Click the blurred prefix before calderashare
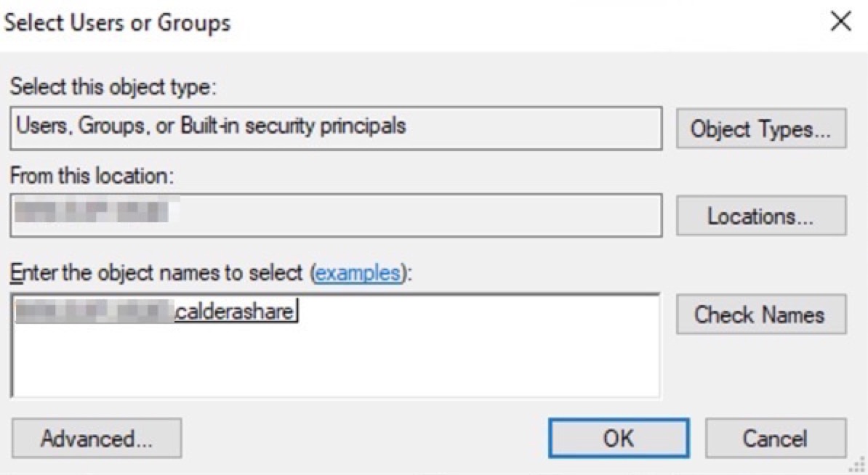Viewport: 868px width, 475px height. coord(95,312)
